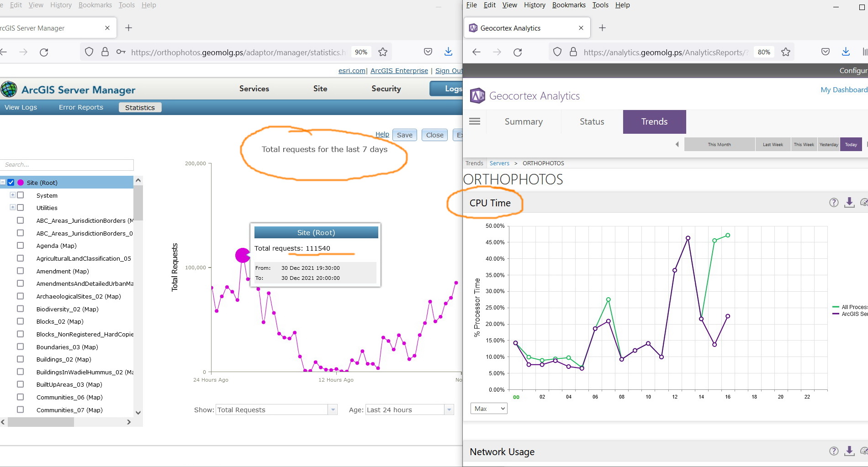
Task: Open Tools menu in Geocortex window
Action: pyautogui.click(x=600, y=5)
